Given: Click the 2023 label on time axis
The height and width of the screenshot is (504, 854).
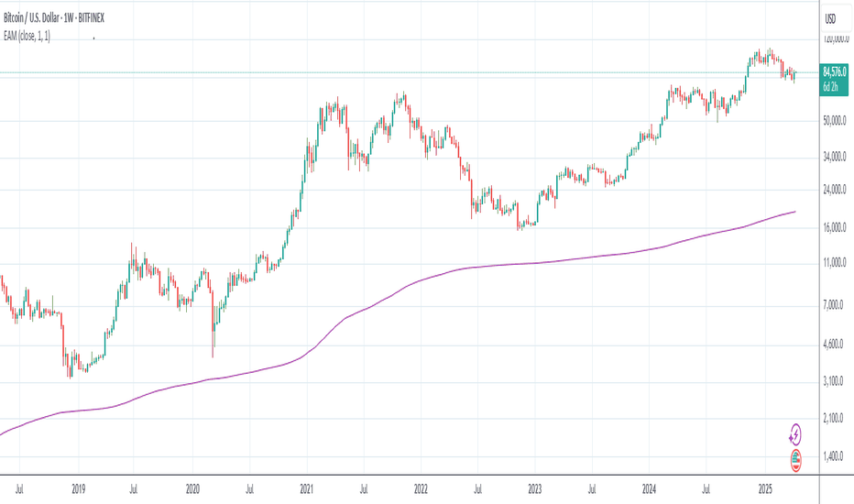Looking at the screenshot, I should pos(535,489).
